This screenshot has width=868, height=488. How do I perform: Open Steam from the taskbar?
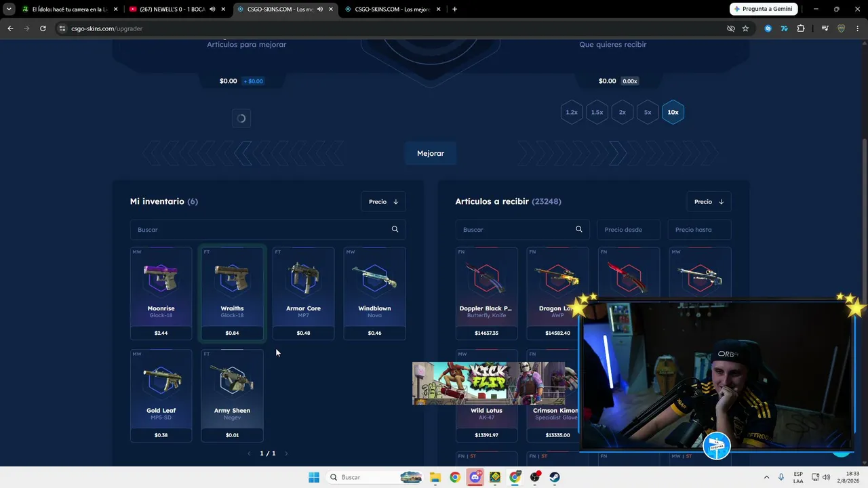point(555,477)
